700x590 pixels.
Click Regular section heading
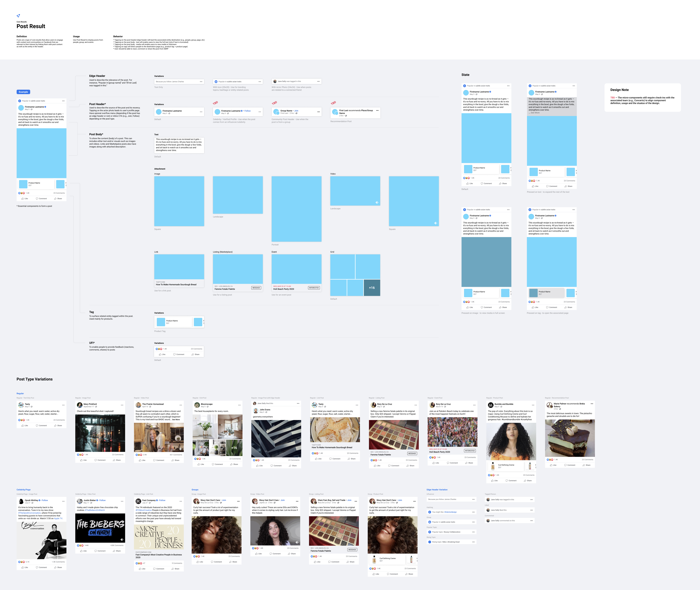pyautogui.click(x=20, y=394)
